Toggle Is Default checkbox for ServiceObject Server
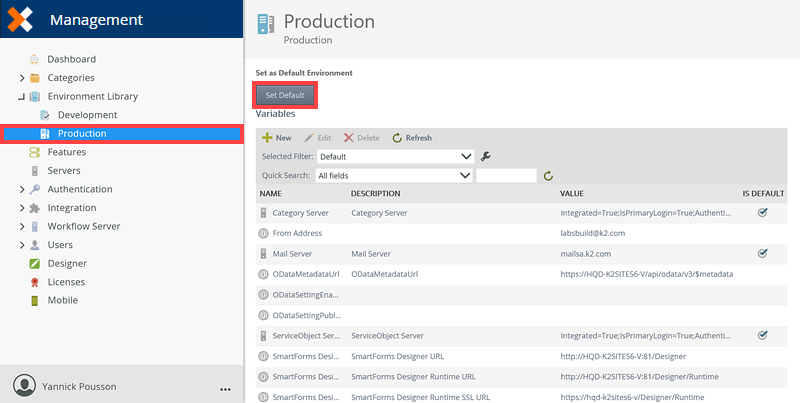The width and height of the screenshot is (800, 403). [x=762, y=335]
